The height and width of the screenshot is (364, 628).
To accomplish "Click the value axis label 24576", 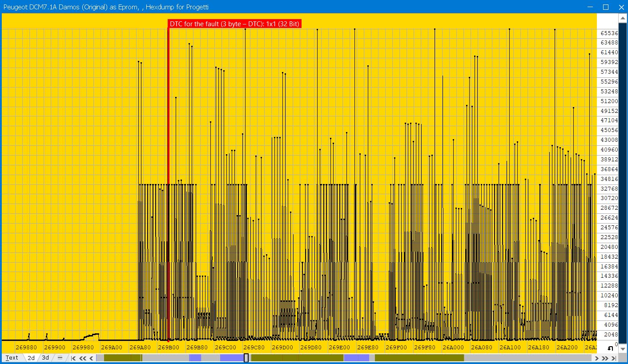I will 609,228.
